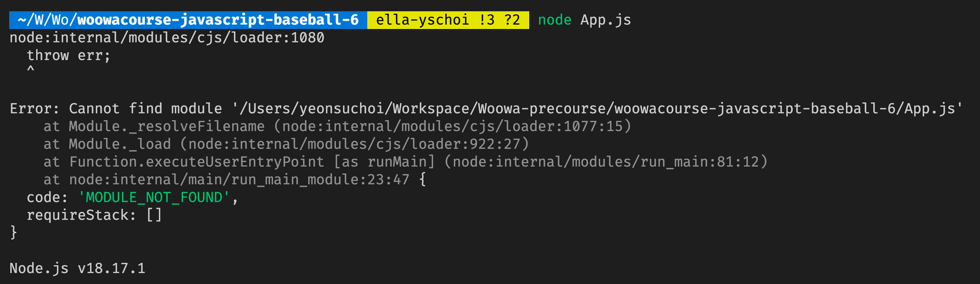Click the throw err; line

click(x=69, y=55)
